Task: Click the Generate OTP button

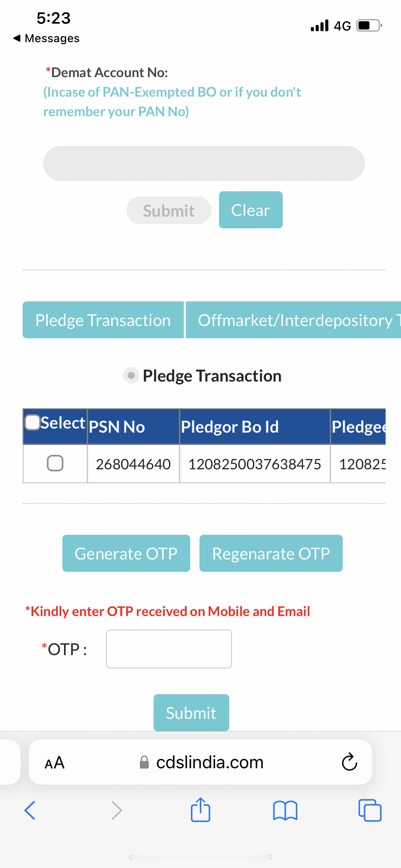Action: [126, 553]
